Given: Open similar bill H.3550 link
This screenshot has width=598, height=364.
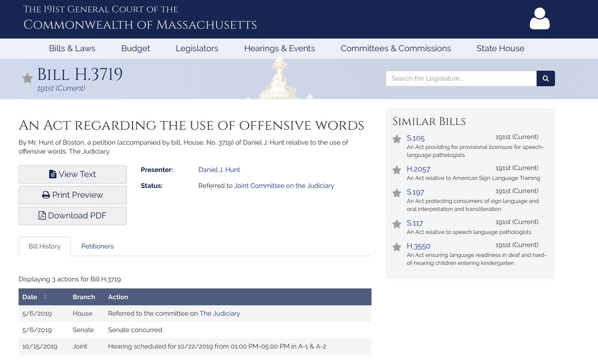Looking at the screenshot, I should (x=419, y=246).
